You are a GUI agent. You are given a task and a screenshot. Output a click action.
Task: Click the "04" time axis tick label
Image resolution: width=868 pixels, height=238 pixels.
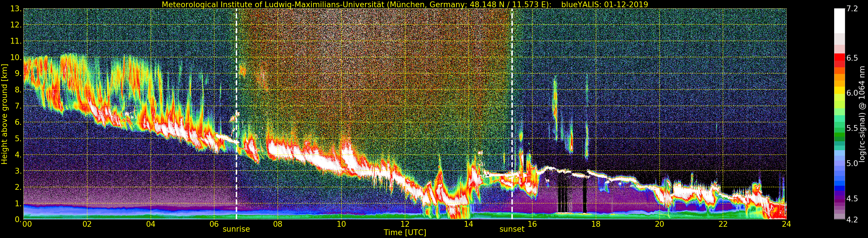click(x=151, y=224)
